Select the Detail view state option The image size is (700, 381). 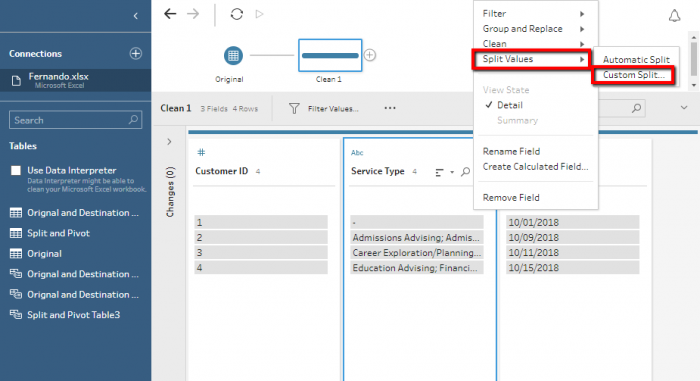(510, 105)
